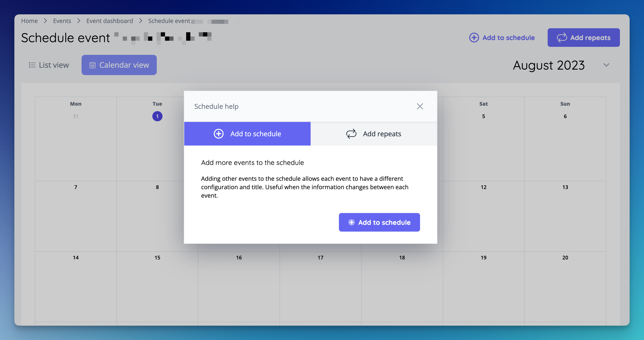Image resolution: width=644 pixels, height=340 pixels.
Task: Switch to the Add repeats tab
Action: tap(373, 134)
